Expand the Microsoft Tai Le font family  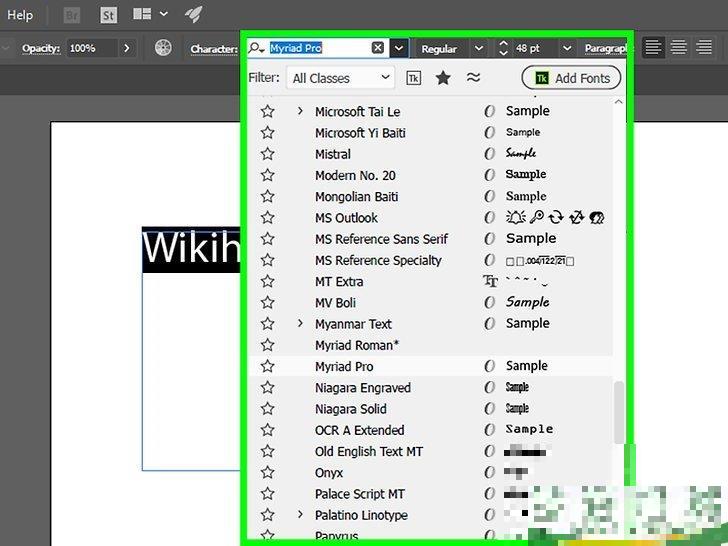pos(300,111)
